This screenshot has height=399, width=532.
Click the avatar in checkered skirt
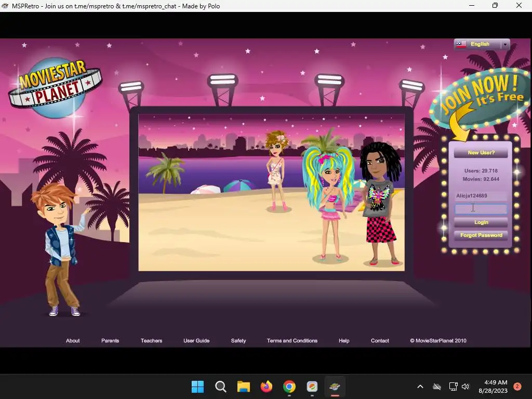tap(380, 204)
